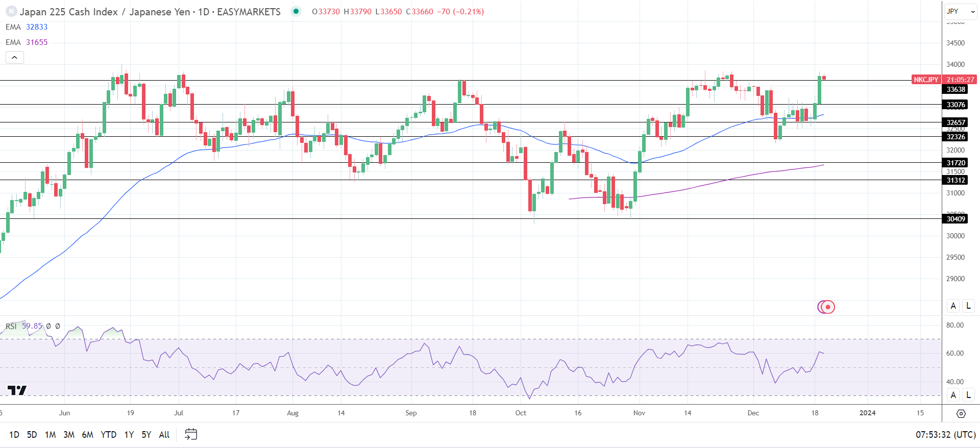Toggle auto scale on RSI pane
This screenshot has width=980, height=448.
[953, 394]
